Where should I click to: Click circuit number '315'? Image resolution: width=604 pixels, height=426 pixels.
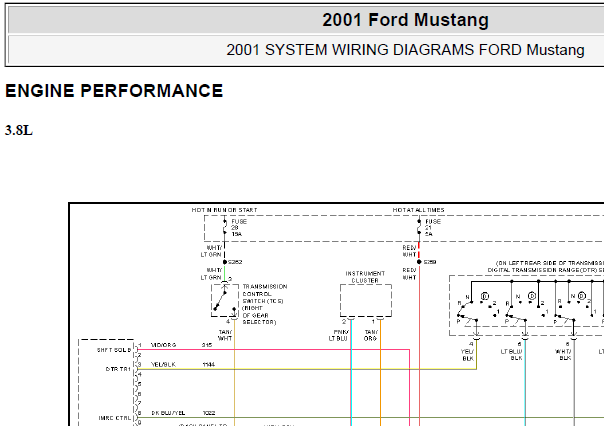coord(207,345)
